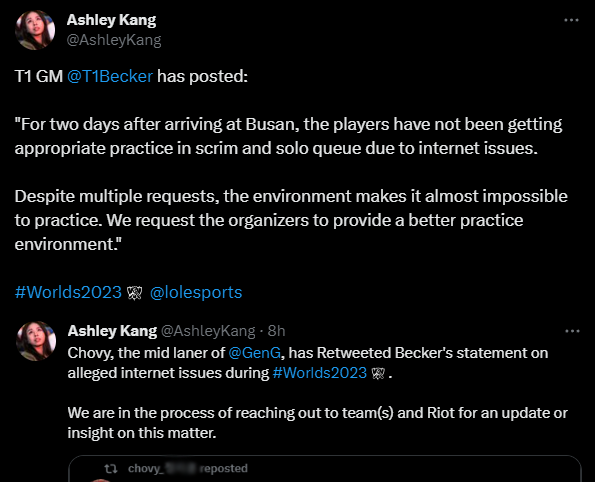Click the Worlds trophy emoji in reply tweet
This screenshot has height=482, width=595.
(378, 373)
